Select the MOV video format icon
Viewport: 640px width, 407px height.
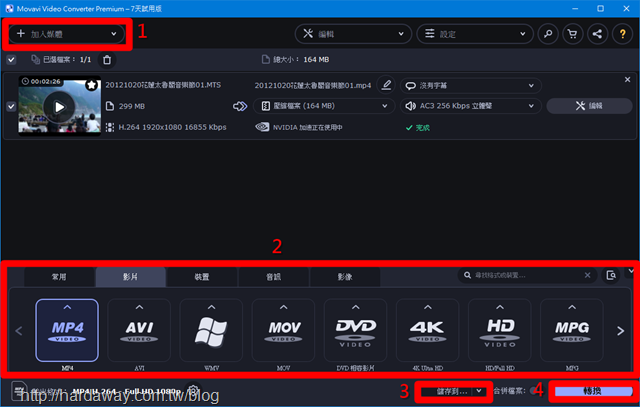pyautogui.click(x=284, y=330)
